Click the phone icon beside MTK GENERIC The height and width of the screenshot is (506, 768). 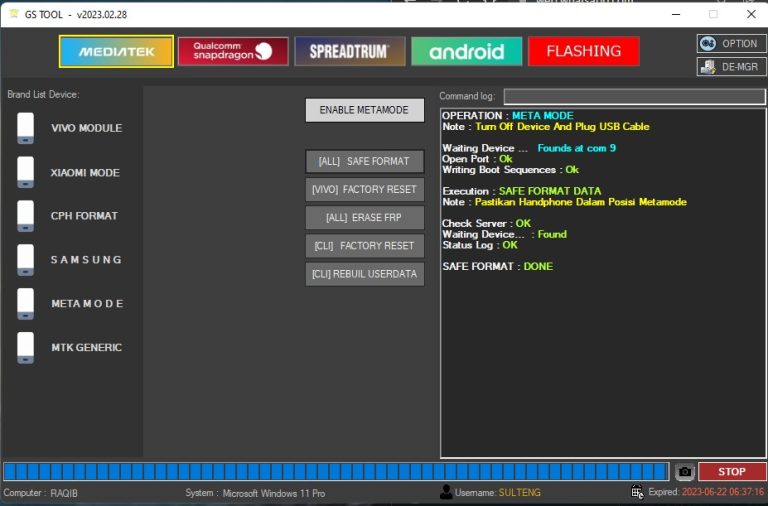point(25,347)
